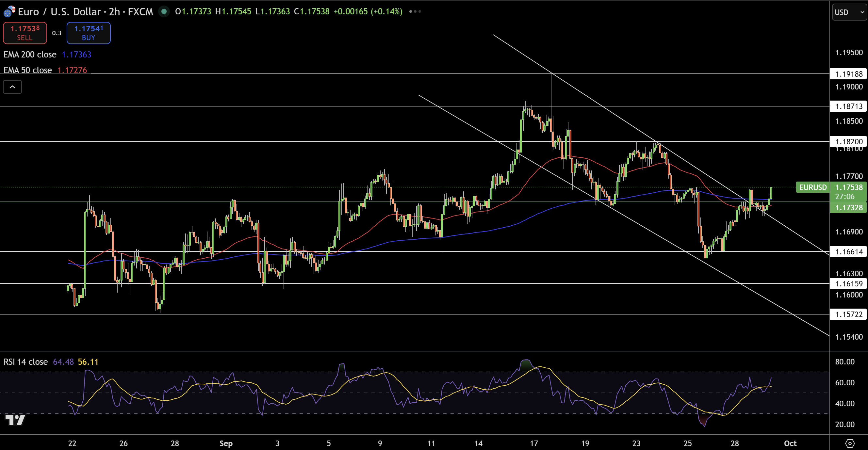868x450 pixels.
Task: Open the USD currency dropdown
Action: pos(849,12)
